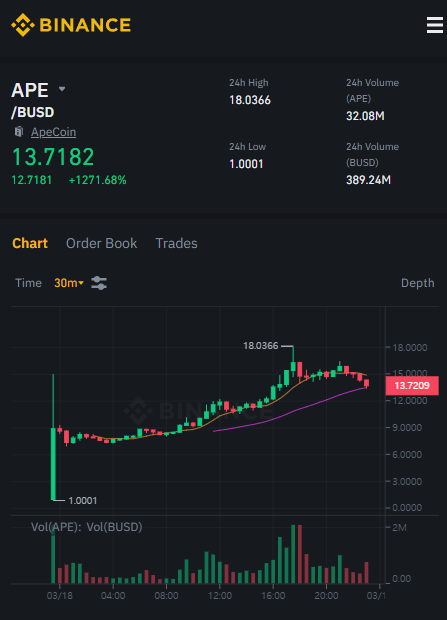Click the 18.0000 price axis label
Screen dimensions: 447x620
click(x=410, y=348)
